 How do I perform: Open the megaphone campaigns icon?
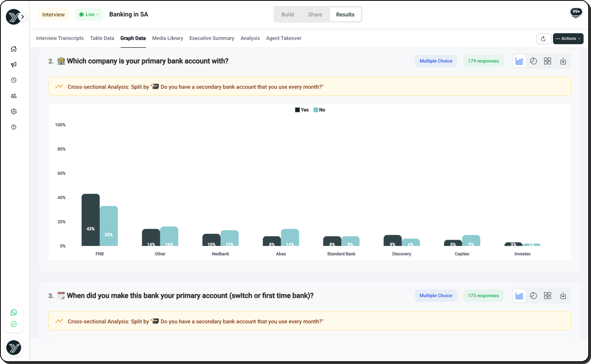[14, 65]
